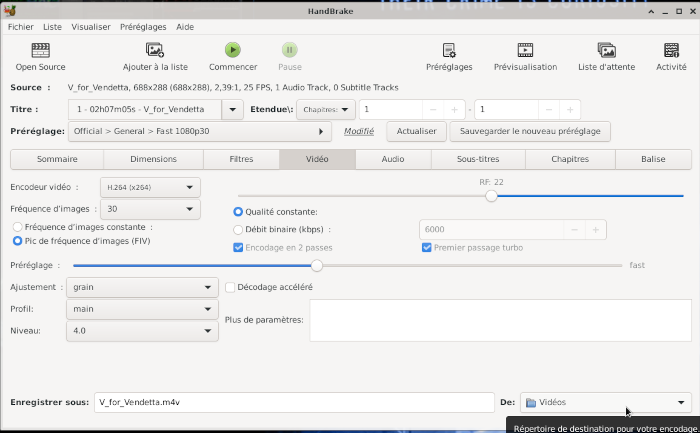Open the Vidéos destination folder dropdown
Screen dimensions: 700x433
(x=606, y=402)
